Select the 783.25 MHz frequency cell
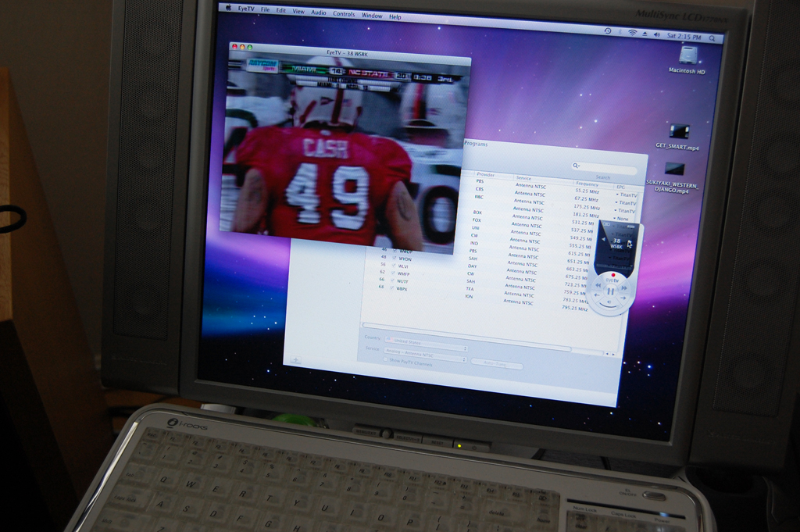The width and height of the screenshot is (800, 532). (x=576, y=301)
